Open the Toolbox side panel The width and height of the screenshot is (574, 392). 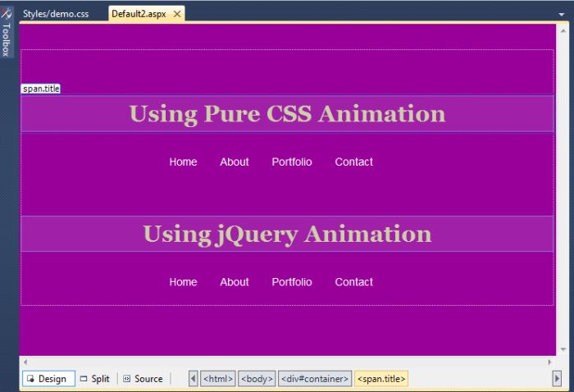[7, 32]
